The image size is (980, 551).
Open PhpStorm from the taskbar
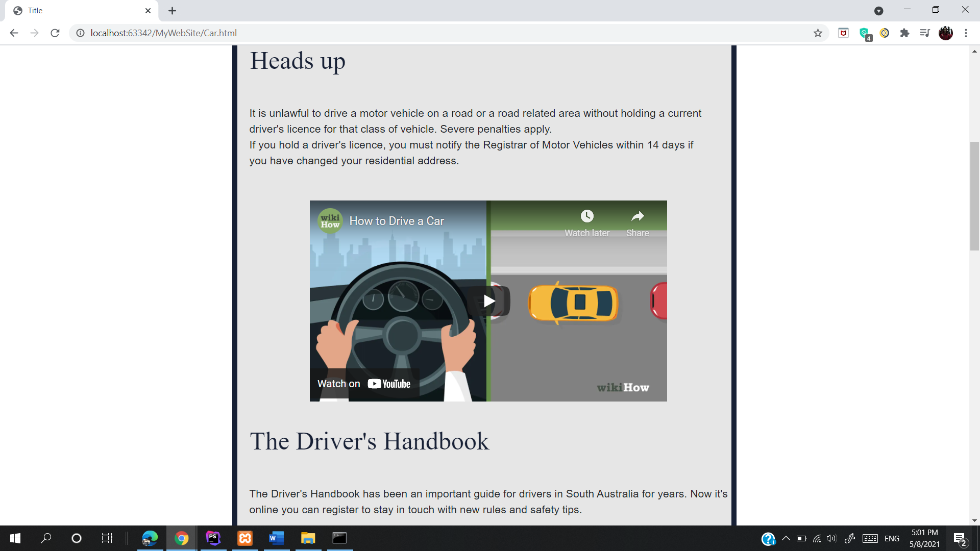click(x=213, y=538)
